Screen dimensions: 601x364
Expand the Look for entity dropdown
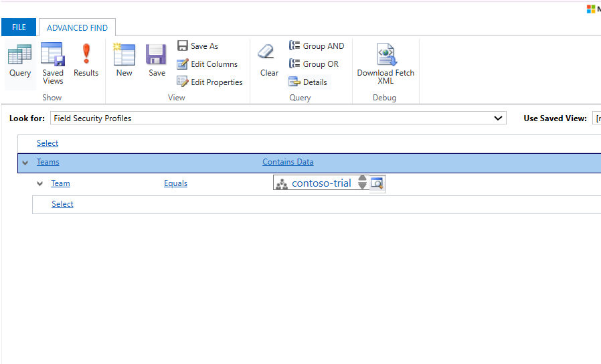(498, 118)
